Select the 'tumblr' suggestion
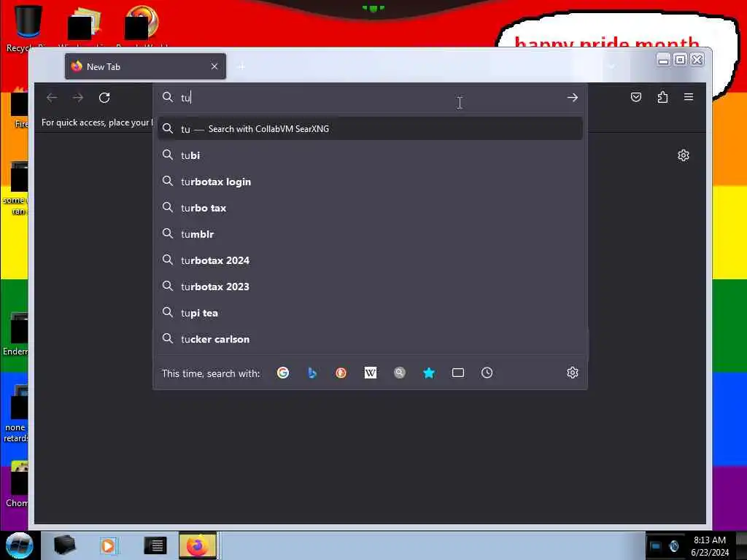The height and width of the screenshot is (560, 747). click(x=370, y=234)
